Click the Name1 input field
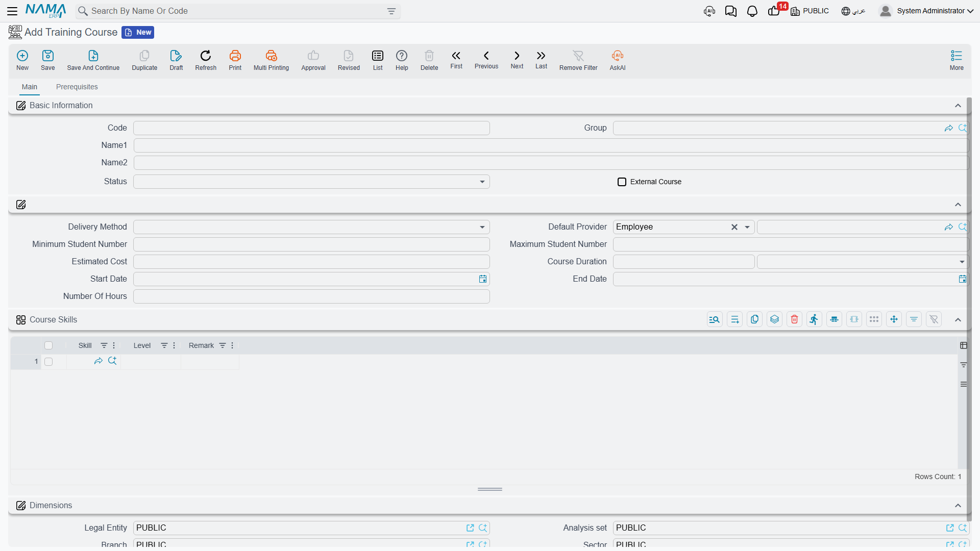 pos(551,145)
